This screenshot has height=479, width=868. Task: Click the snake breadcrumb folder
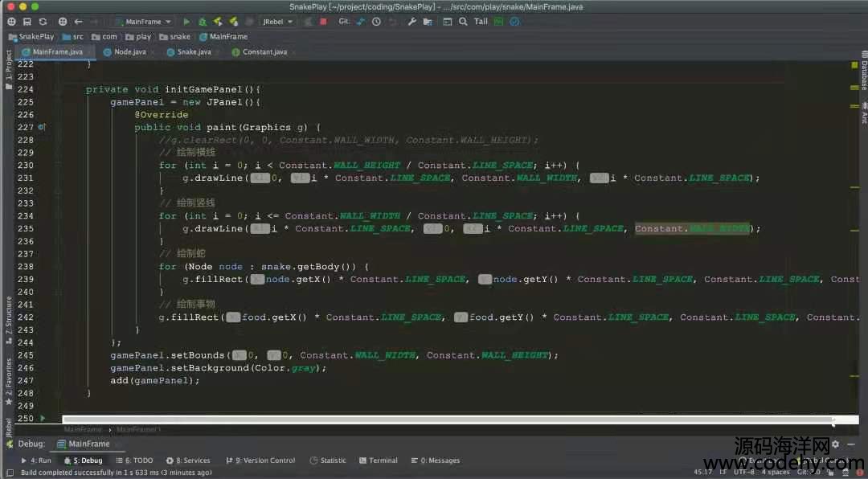175,36
